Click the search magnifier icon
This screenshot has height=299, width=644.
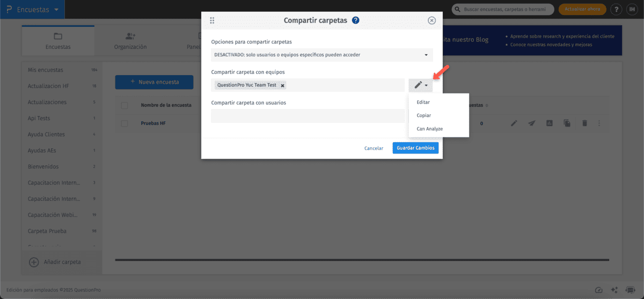point(458,10)
